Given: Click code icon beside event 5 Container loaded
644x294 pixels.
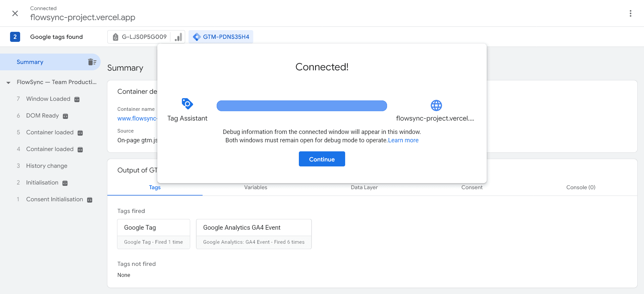Looking at the screenshot, I should pyautogui.click(x=80, y=133).
